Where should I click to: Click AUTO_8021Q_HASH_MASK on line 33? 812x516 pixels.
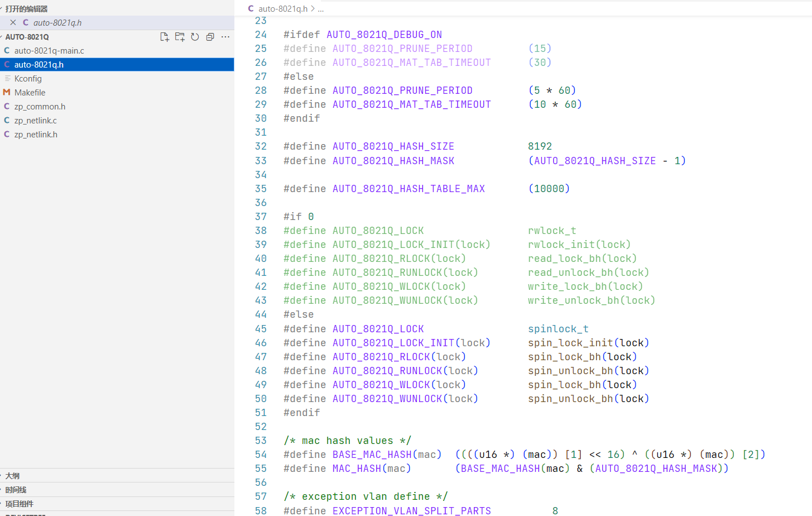tap(393, 161)
